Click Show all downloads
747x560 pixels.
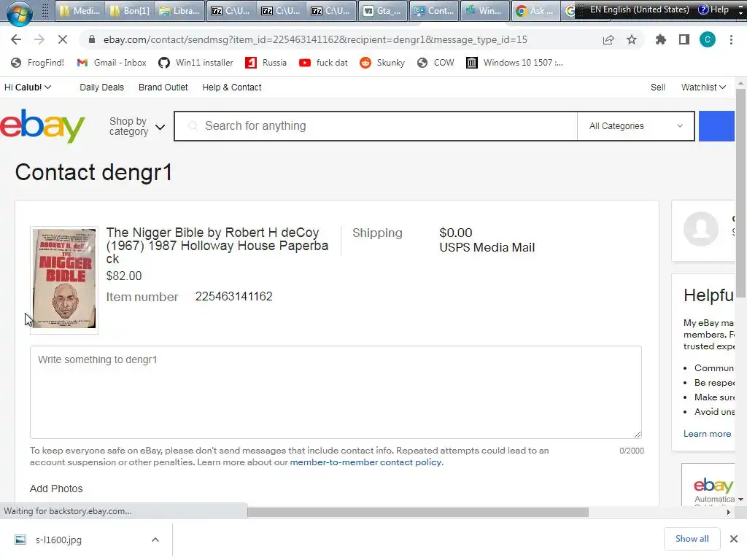[x=692, y=539]
